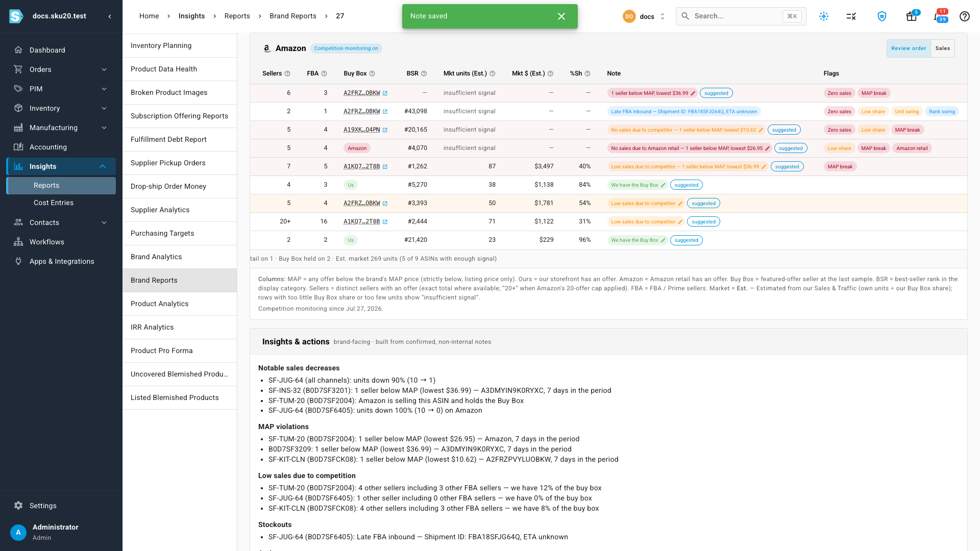
Task: Open the Reports breadcrumb link
Action: point(237,16)
